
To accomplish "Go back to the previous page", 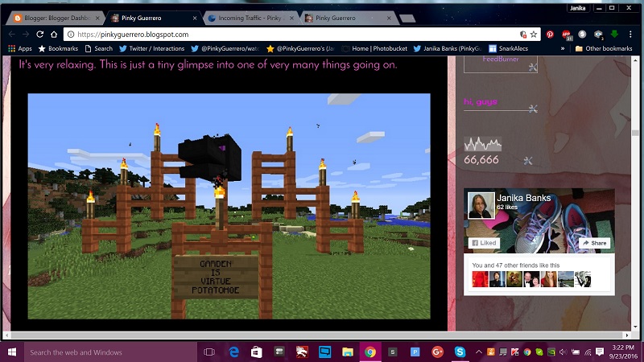I will point(12,35).
